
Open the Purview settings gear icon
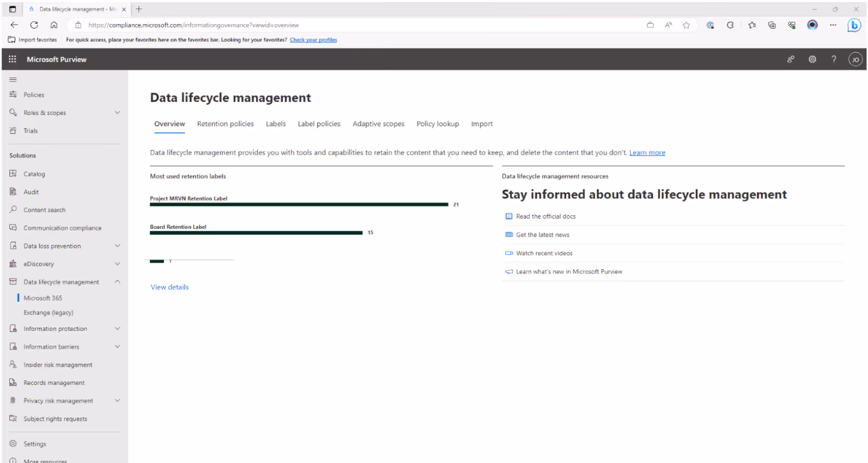[x=812, y=59]
